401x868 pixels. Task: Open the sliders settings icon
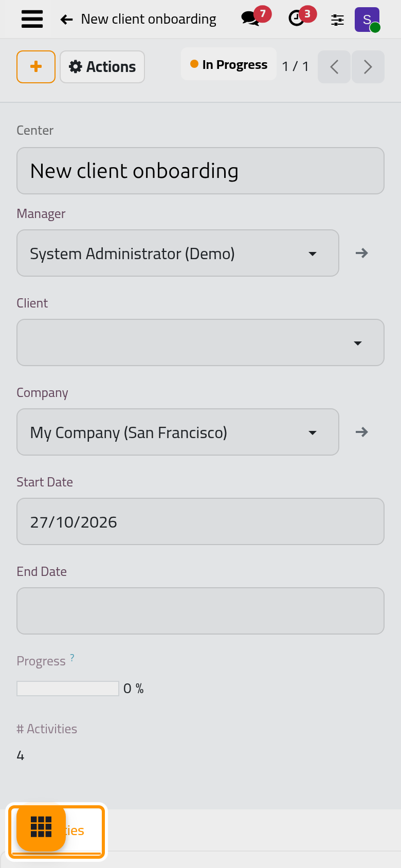(337, 20)
